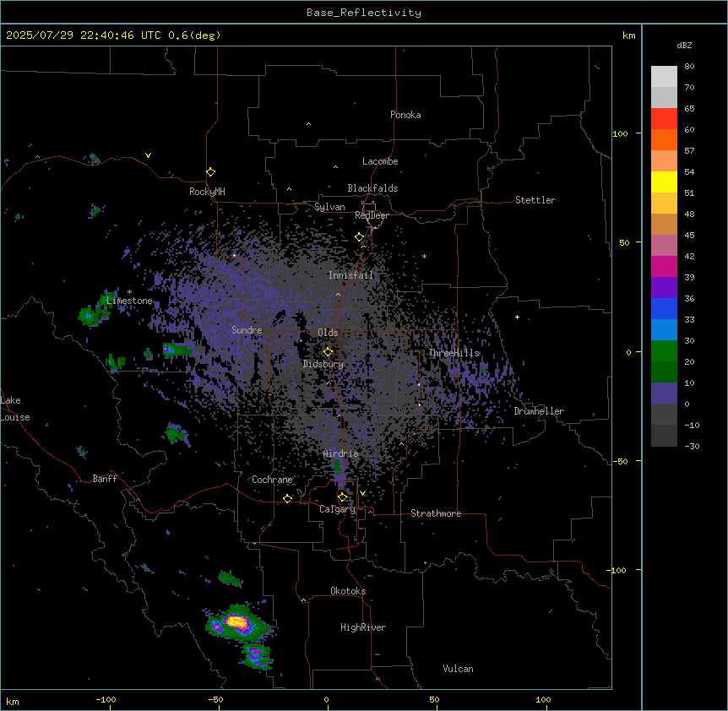Select the dark gray -10 dBZ legend color

pyautogui.click(x=664, y=436)
